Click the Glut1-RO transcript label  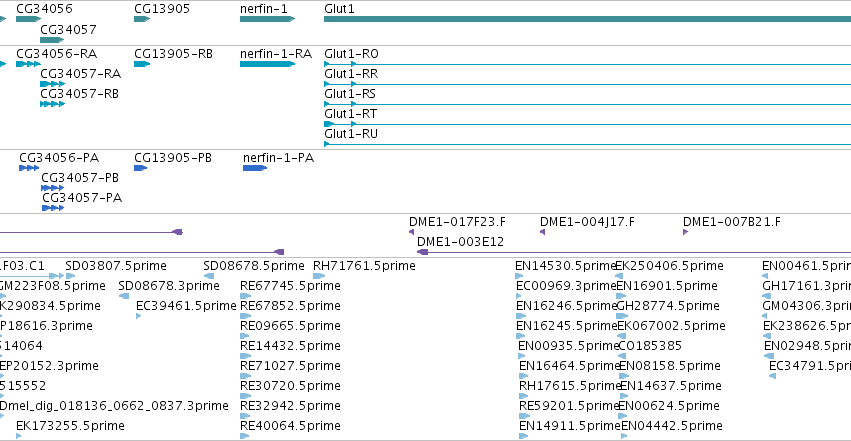(x=351, y=54)
